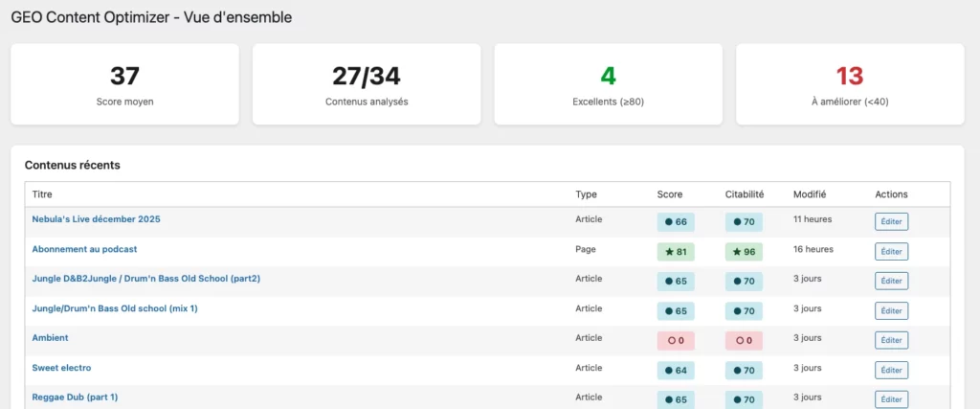Click the Actions column header
980x409 pixels.
tap(891, 194)
